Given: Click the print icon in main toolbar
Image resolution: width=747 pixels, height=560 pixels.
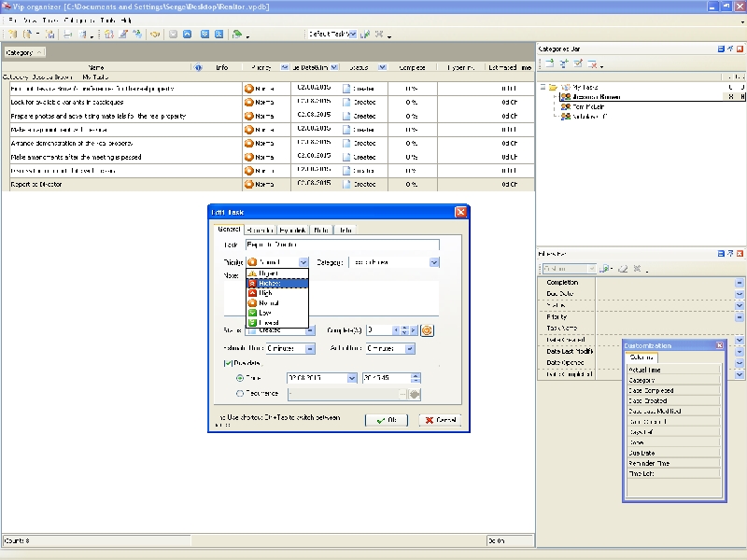Looking at the screenshot, I should click(x=67, y=35).
